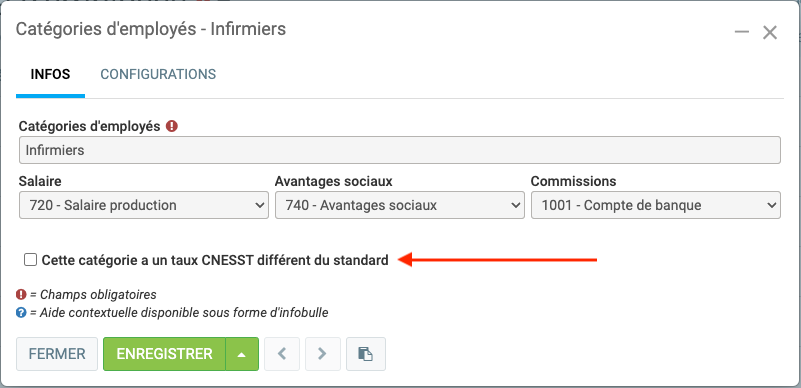Click the copy/duplicate record icon button

pyautogui.click(x=366, y=354)
